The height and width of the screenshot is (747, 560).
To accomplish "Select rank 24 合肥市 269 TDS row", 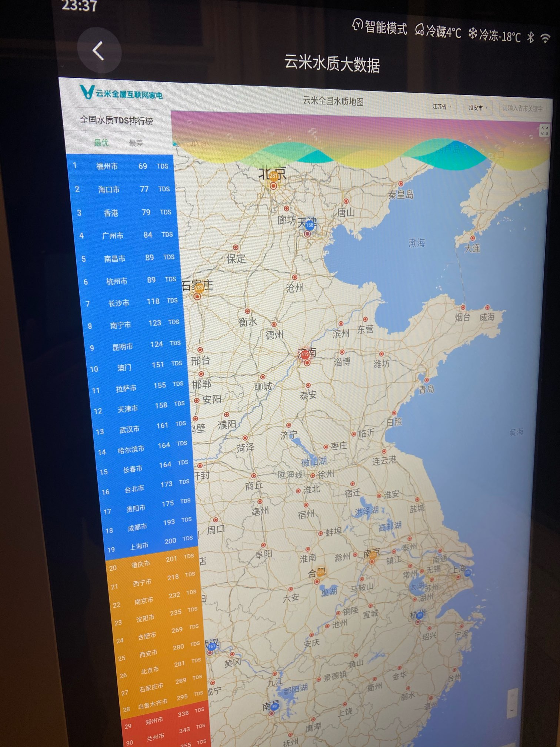I will pyautogui.click(x=159, y=633).
